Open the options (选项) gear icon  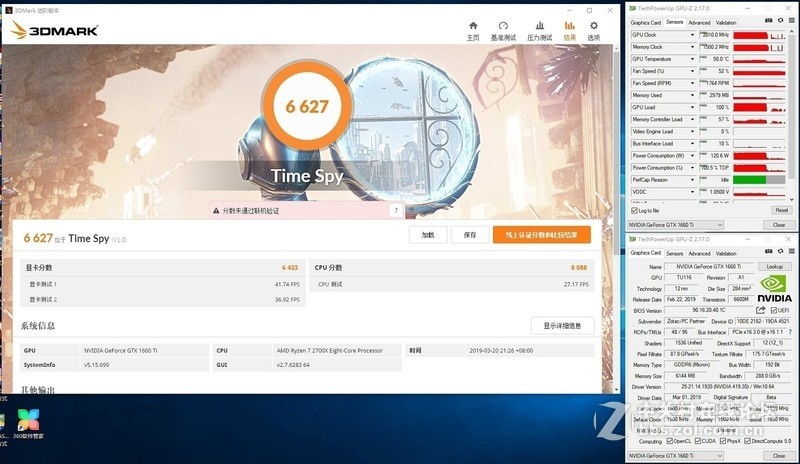click(593, 26)
